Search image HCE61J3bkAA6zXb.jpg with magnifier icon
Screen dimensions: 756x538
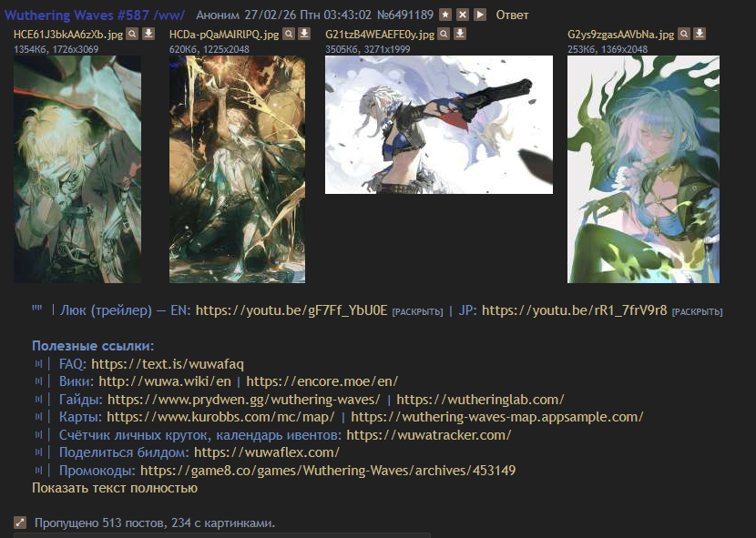[132, 34]
